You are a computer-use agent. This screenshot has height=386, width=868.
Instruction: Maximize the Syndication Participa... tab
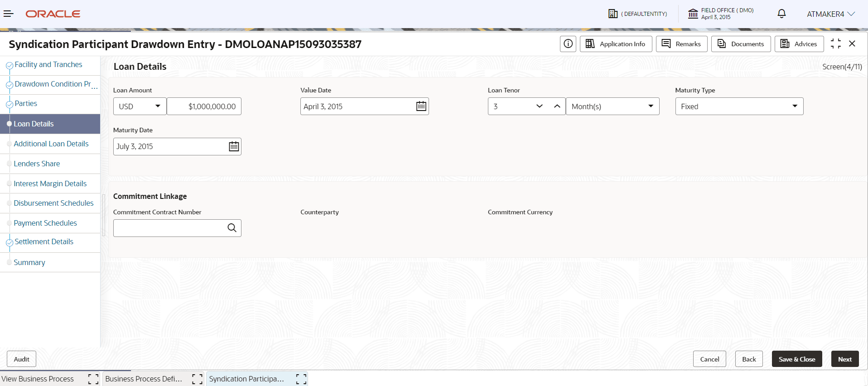tap(302, 379)
